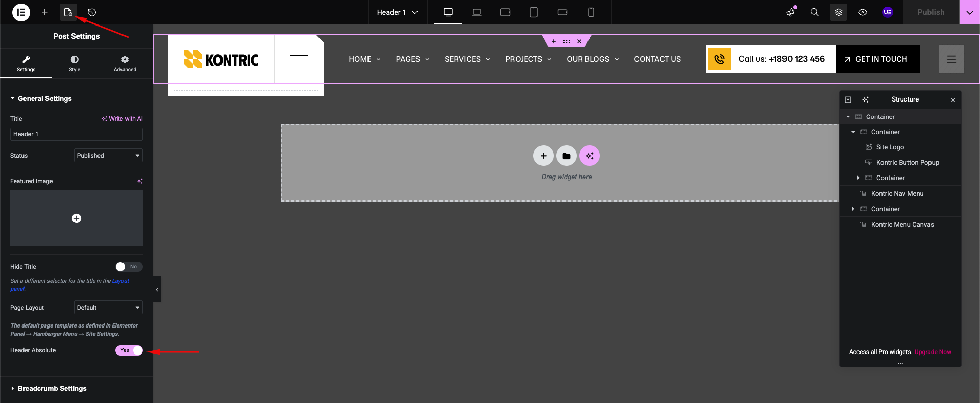Viewport: 980px width, 403px height.
Task: Open the Page Layout dropdown
Action: coord(108,308)
